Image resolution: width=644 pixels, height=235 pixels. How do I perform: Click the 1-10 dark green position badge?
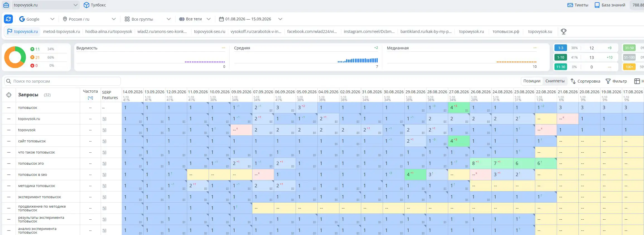[561, 57]
